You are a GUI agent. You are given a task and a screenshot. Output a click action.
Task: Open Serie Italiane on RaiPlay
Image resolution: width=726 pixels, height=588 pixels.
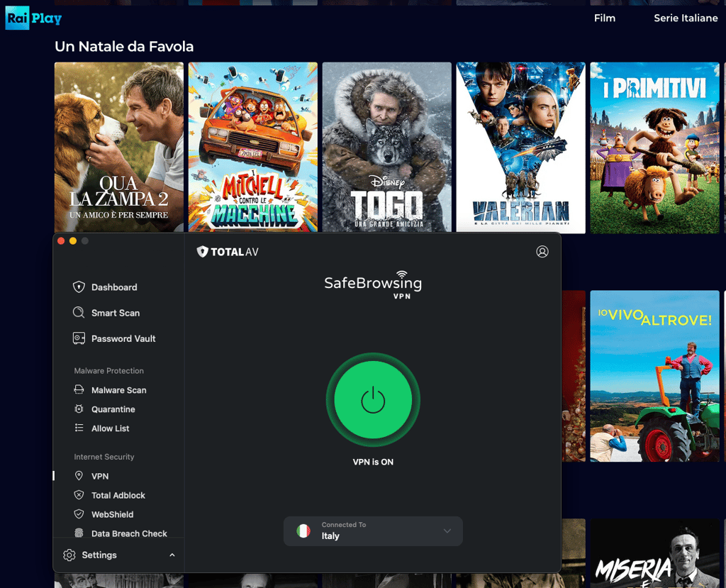(x=686, y=18)
